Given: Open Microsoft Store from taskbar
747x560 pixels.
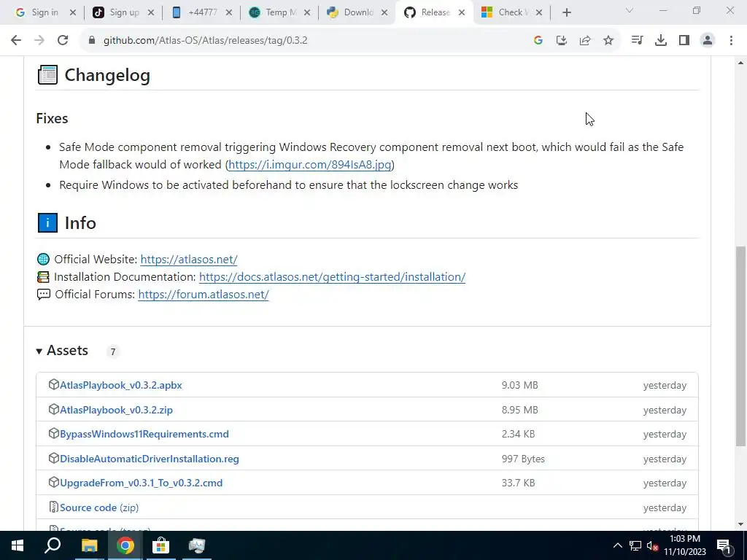Looking at the screenshot, I should pyautogui.click(x=161, y=545).
